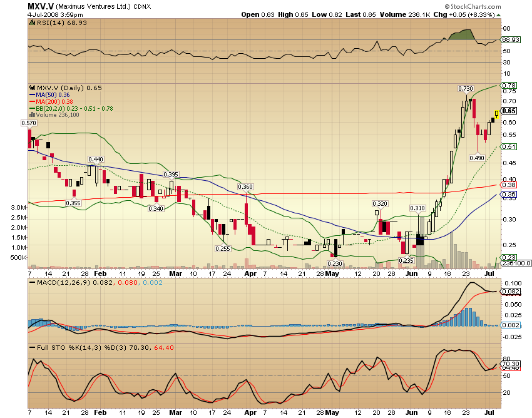
Task: Click the MA(50) legend entry
Action: [x=53, y=94]
